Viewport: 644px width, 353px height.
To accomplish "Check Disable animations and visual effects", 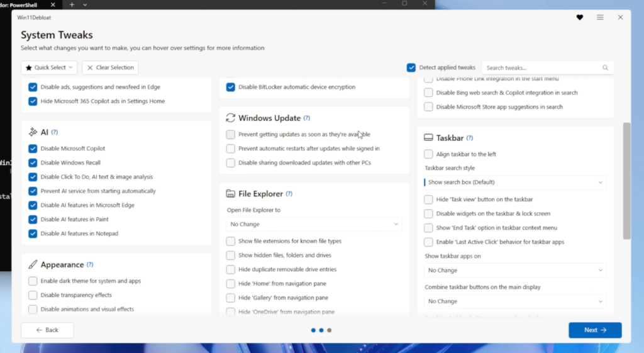I will tap(33, 309).
